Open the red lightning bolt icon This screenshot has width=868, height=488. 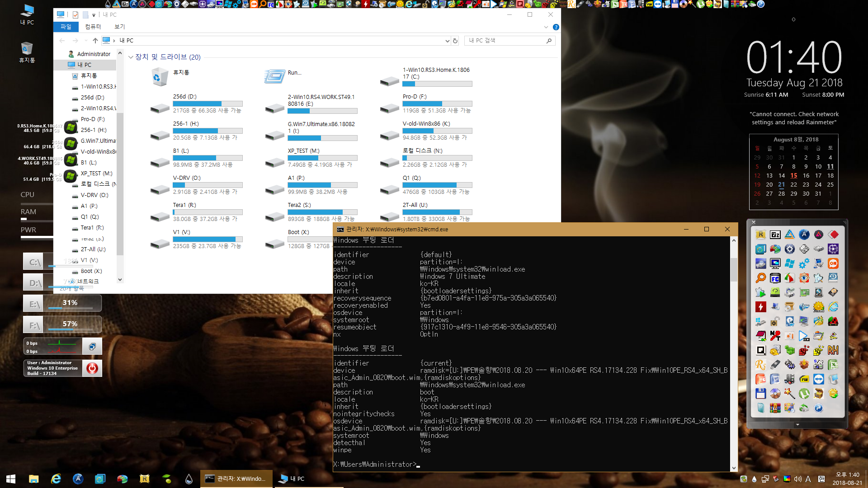coord(760,307)
